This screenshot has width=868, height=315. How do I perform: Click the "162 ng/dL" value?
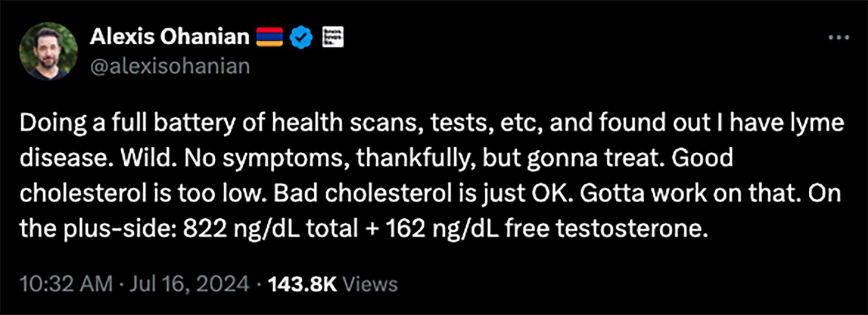coord(442,228)
